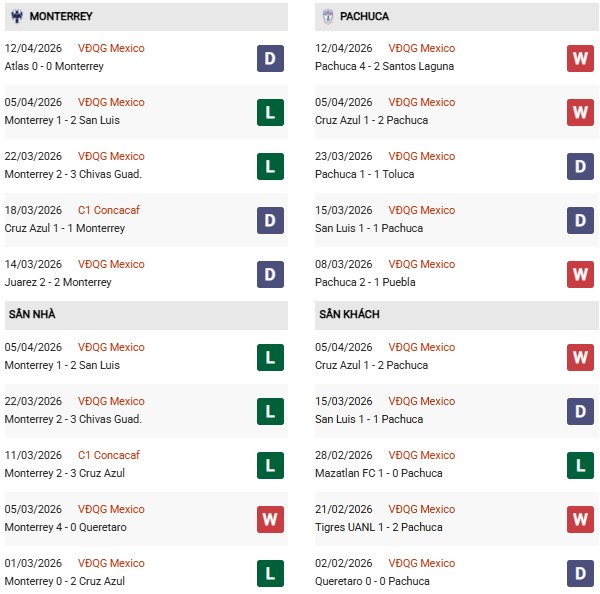Open the VĐQG Mexico link dated 23/03/2026
The width and height of the screenshot is (600, 594).
point(422,156)
